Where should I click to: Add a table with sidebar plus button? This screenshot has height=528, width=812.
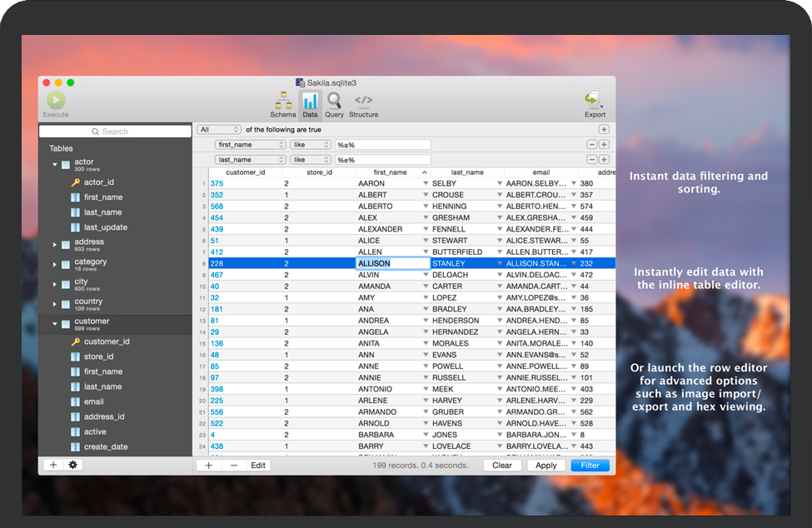tap(53, 465)
